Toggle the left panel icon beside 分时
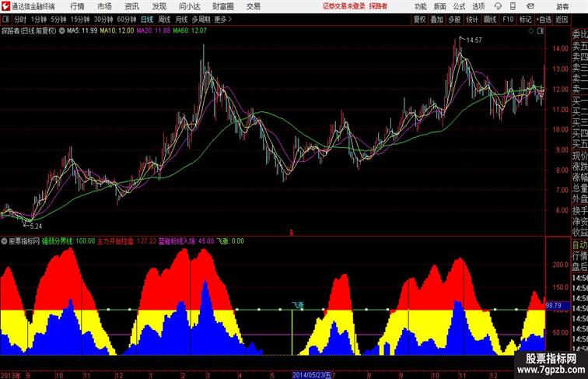 (x=5, y=19)
